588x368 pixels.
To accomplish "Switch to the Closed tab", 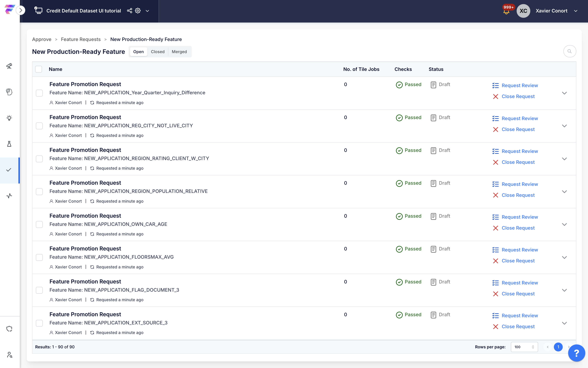I will [x=158, y=52].
